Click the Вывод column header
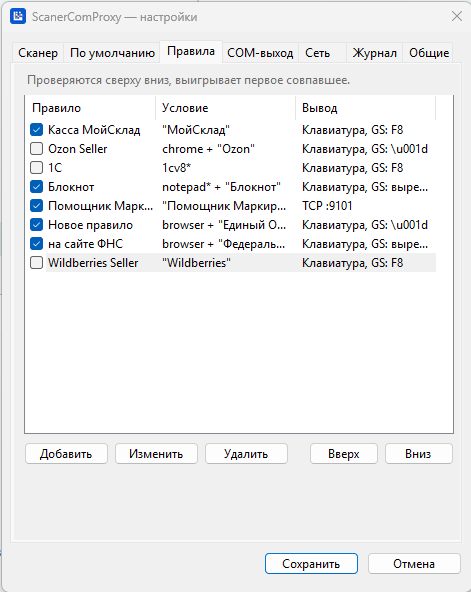Screen dimensions: 471x592 (x=365, y=108)
